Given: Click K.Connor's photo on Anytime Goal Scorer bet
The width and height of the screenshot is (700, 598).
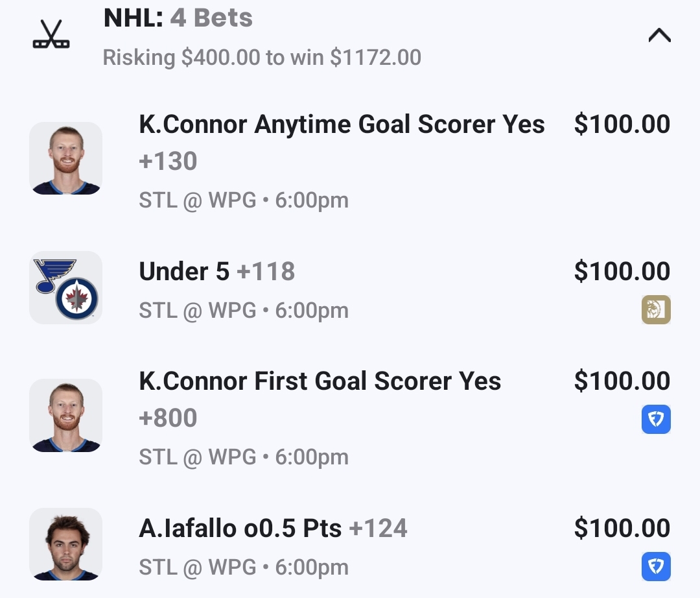Looking at the screenshot, I should tap(65, 158).
